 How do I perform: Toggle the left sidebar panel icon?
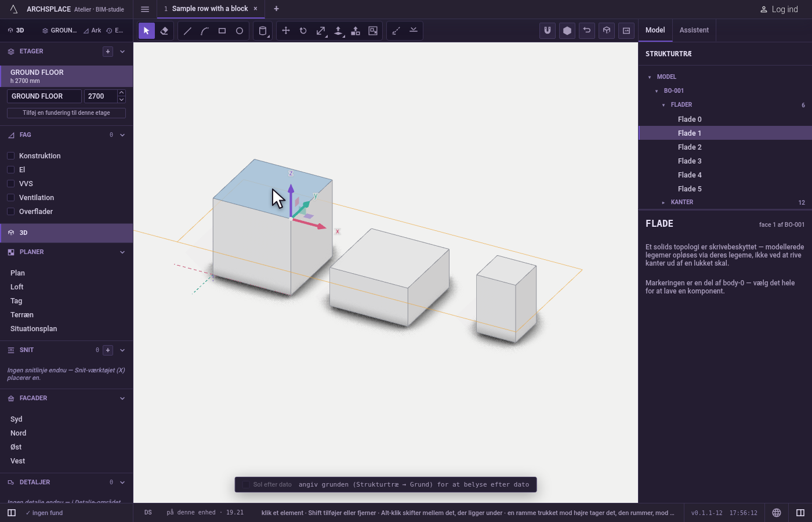pyautogui.click(x=12, y=513)
